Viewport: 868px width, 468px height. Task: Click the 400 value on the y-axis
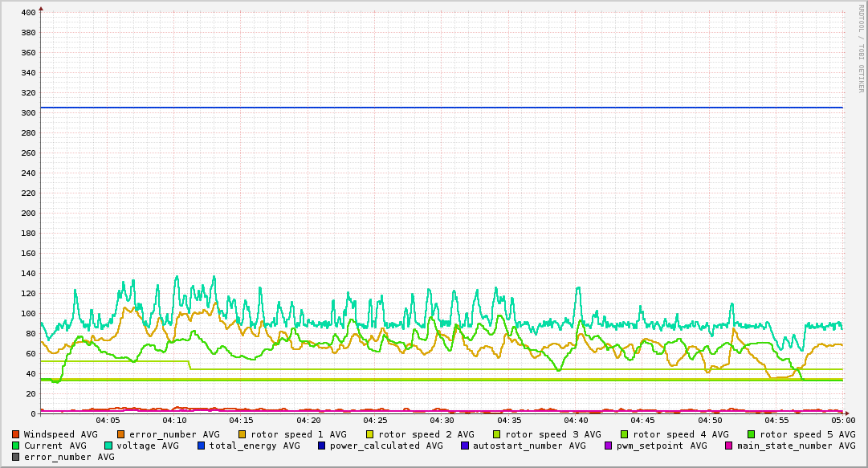pyautogui.click(x=27, y=13)
